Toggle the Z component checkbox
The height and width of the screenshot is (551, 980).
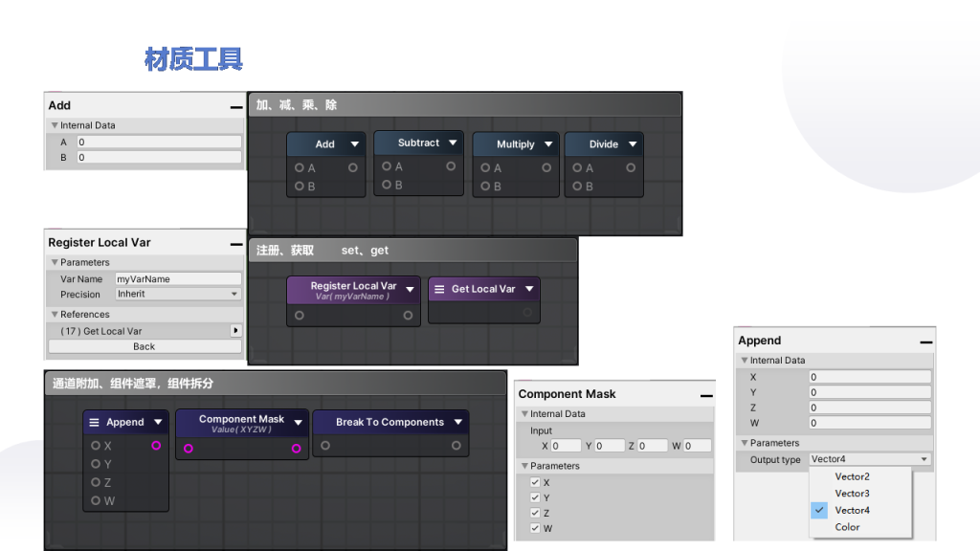[x=535, y=513]
